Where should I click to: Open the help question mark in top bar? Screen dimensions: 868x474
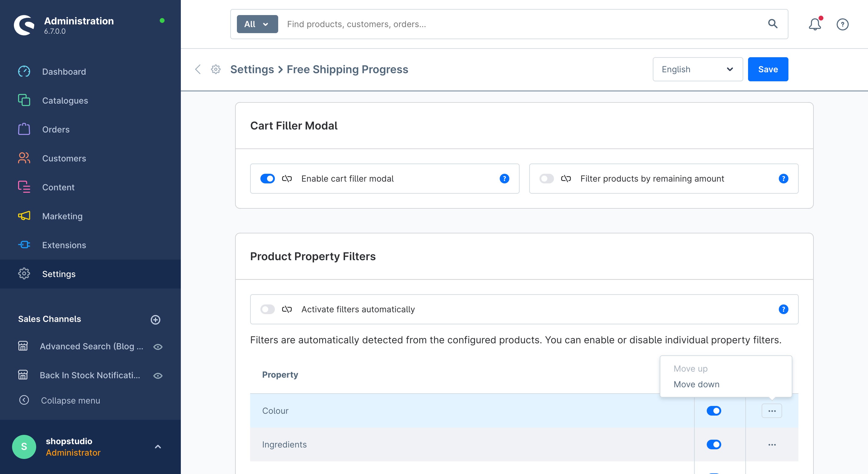pyautogui.click(x=842, y=24)
